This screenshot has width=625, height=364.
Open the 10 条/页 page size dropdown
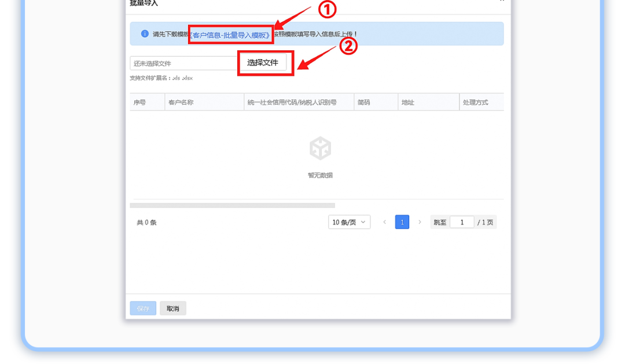349,222
